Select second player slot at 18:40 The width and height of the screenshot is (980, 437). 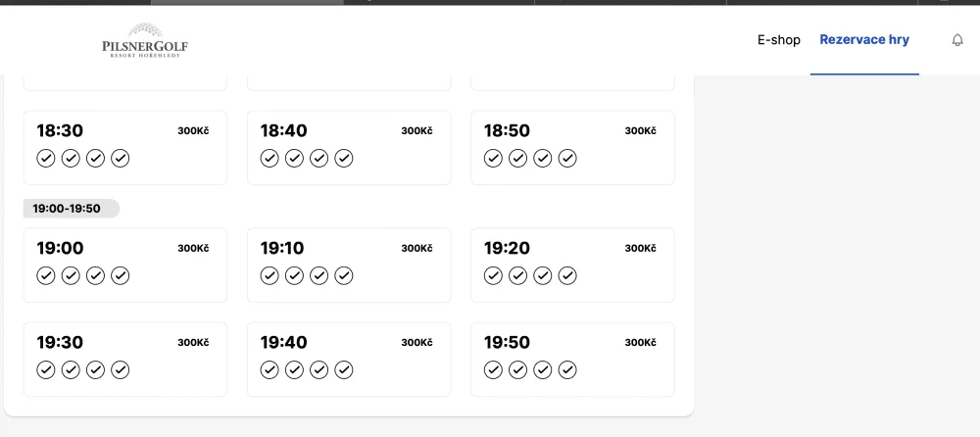click(x=294, y=159)
